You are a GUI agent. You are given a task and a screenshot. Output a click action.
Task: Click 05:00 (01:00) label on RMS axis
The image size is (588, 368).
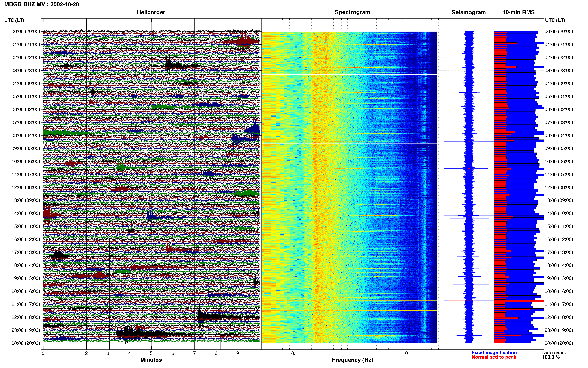[x=559, y=96]
